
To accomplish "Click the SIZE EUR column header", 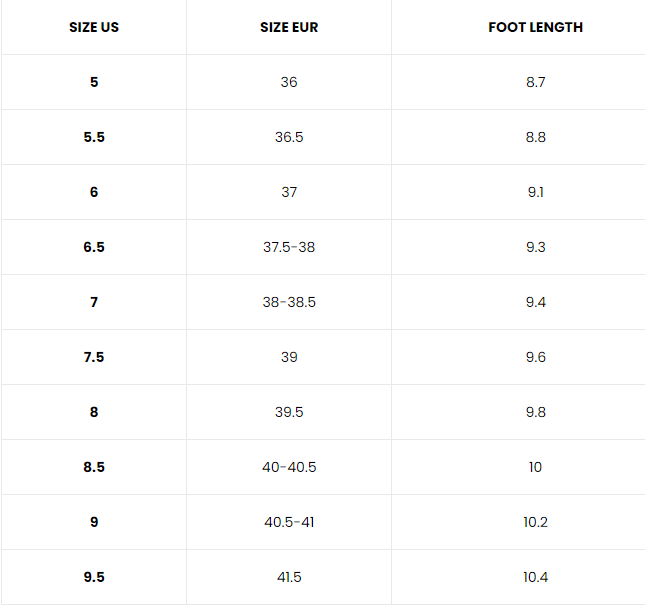I will pos(289,27).
